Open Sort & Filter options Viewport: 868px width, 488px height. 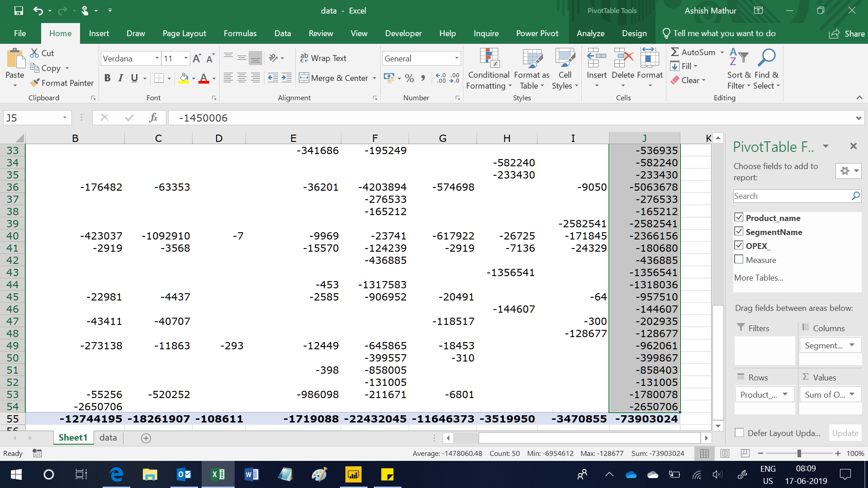click(x=739, y=69)
